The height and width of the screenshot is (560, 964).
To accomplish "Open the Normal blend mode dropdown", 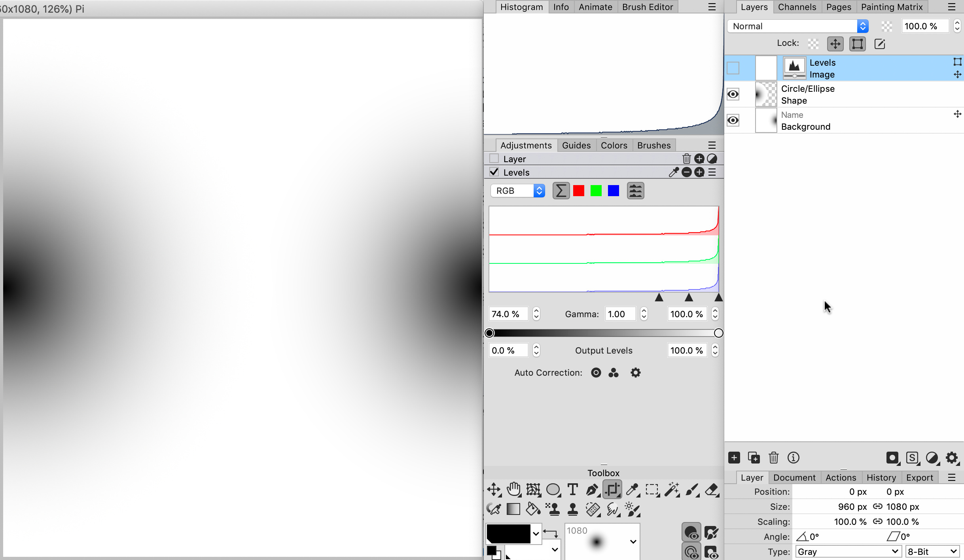I will (797, 26).
